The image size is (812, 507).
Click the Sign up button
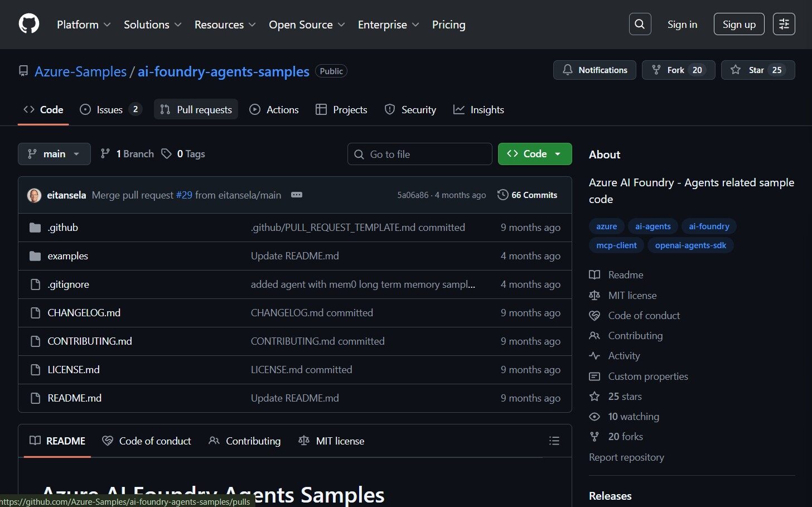(739, 24)
